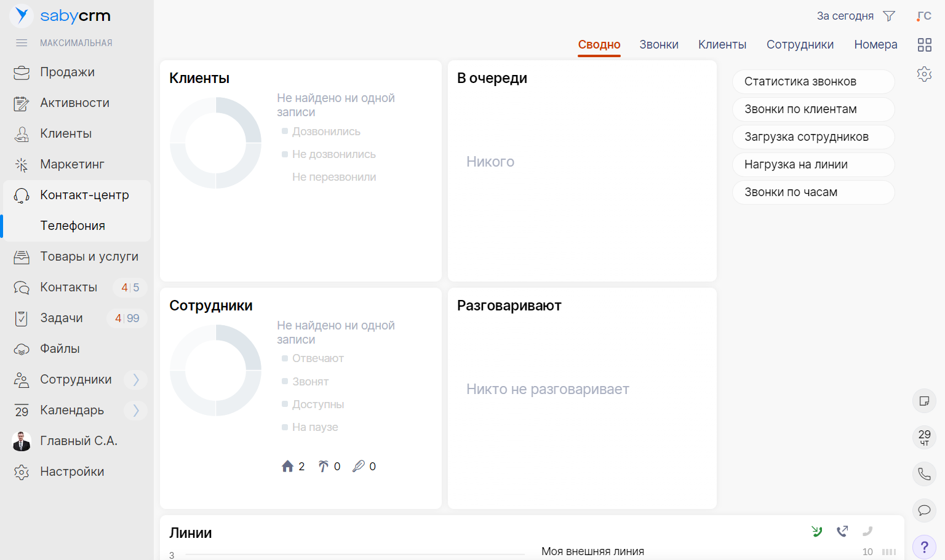Open the chat messages bubble icon
The width and height of the screenshot is (945, 560).
pyautogui.click(x=924, y=510)
